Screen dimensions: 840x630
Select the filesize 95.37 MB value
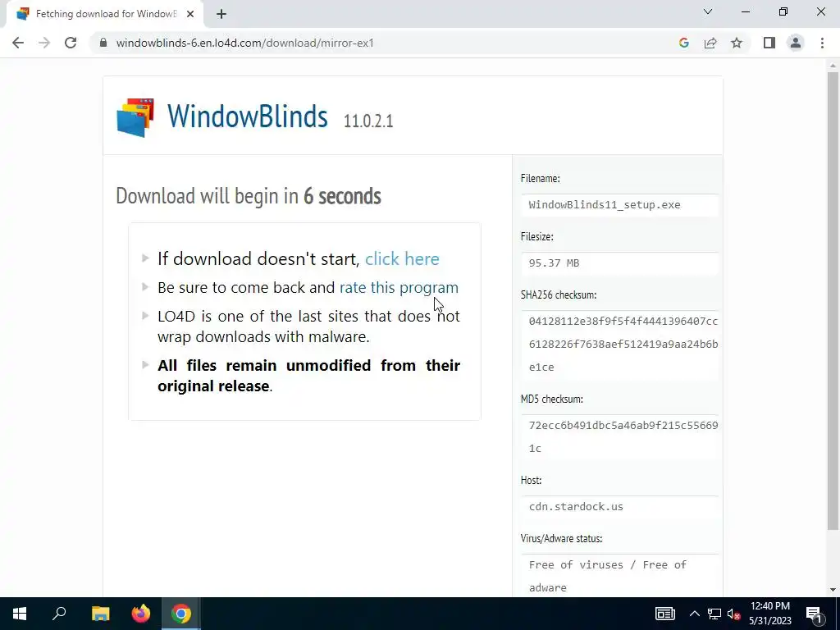(554, 263)
